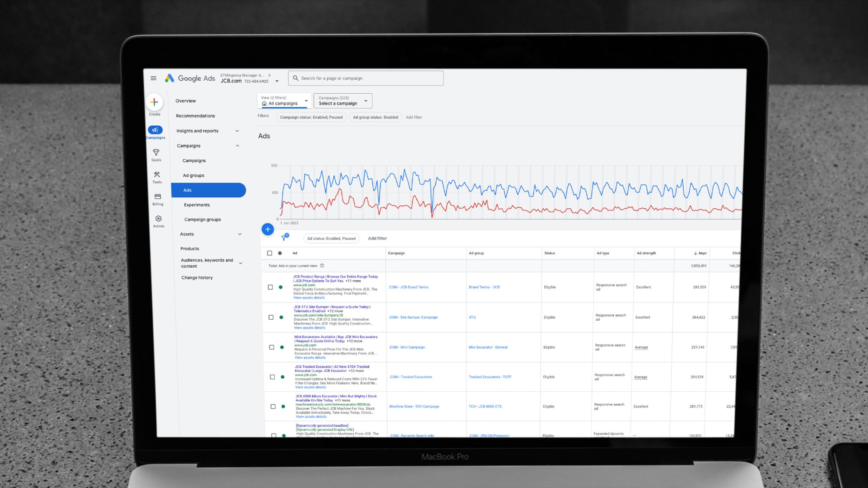The width and height of the screenshot is (868, 488).
Task: Click Add filter in top filter bar
Action: click(x=414, y=117)
